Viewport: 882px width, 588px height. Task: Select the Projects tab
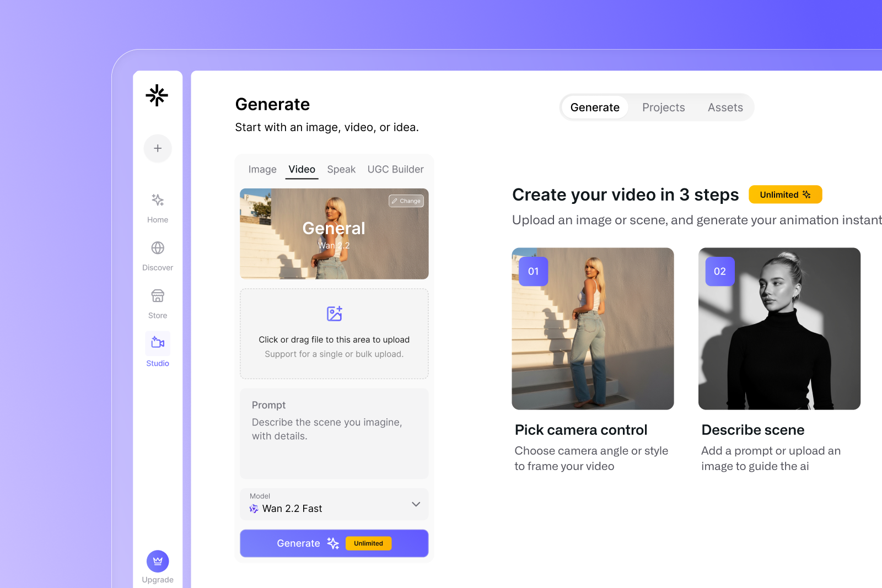663,107
